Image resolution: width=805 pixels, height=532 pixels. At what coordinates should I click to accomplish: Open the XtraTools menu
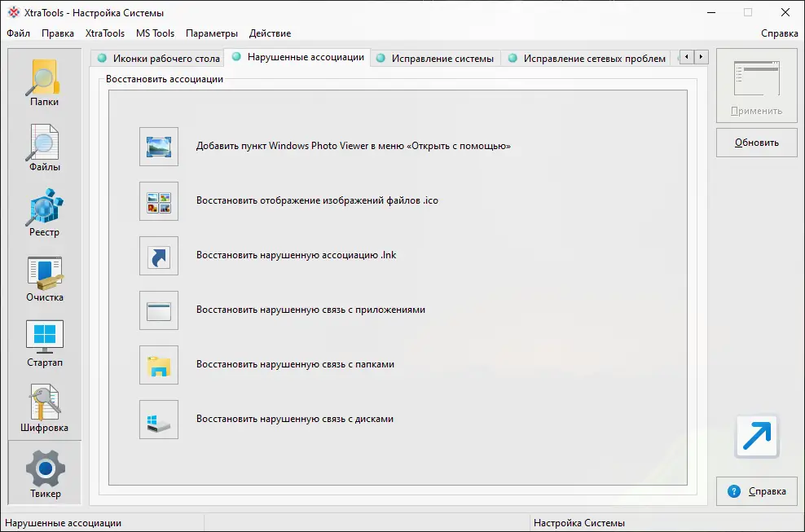105,33
